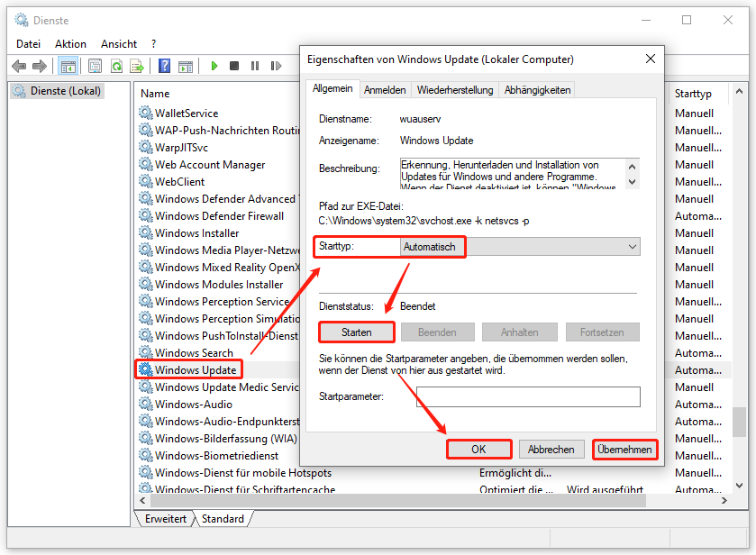Viewport: 756px width, 555px height.
Task: Open the Aktion menu
Action: tap(70, 43)
